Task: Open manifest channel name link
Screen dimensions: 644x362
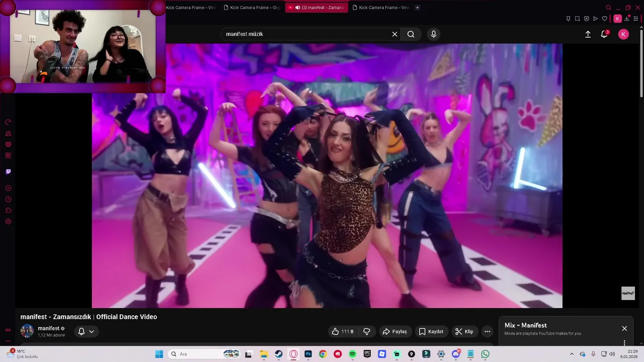Action: (x=49, y=328)
